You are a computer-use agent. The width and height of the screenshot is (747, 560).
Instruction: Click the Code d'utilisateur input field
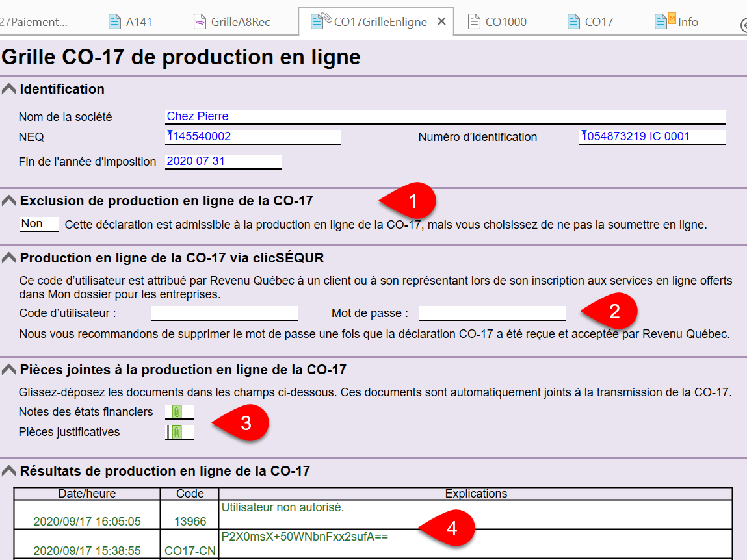pos(224,313)
